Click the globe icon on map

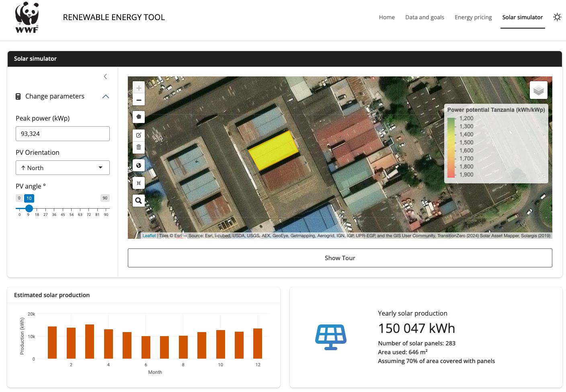[x=139, y=165]
